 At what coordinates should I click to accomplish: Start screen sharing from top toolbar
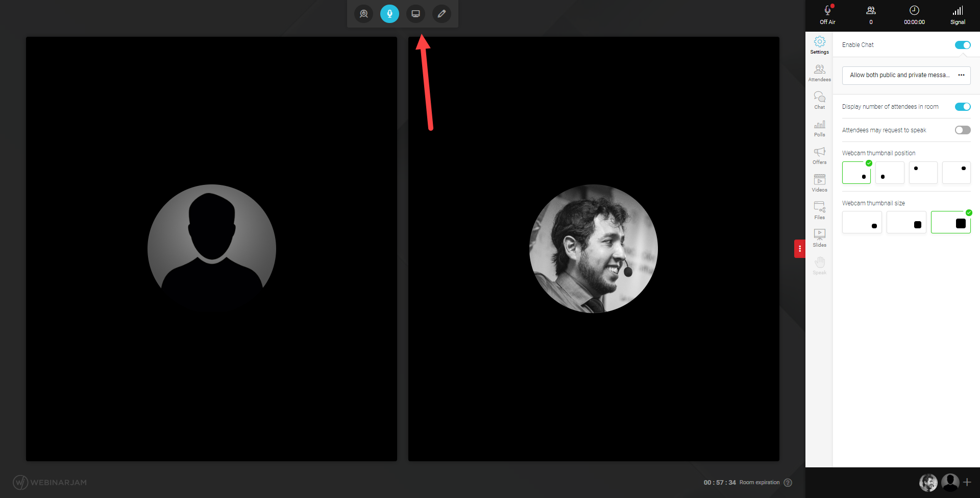coord(415,14)
